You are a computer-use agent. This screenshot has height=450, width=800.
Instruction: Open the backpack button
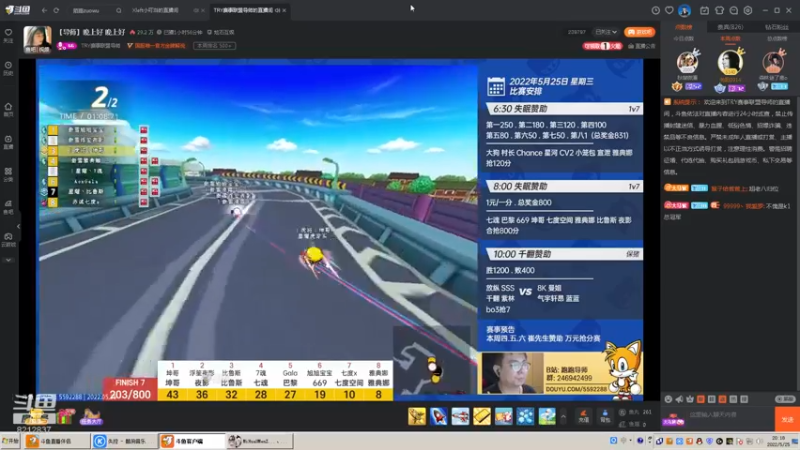[x=605, y=416]
